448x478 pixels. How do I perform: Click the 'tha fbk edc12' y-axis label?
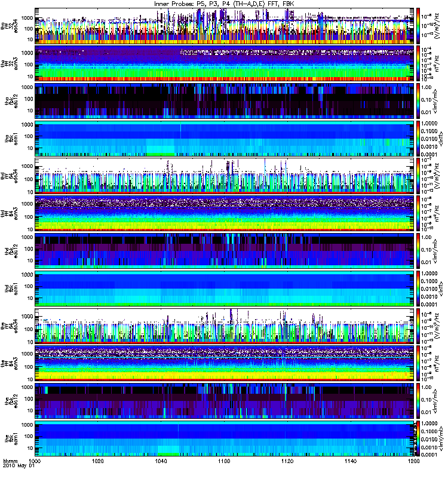[x=11, y=101]
